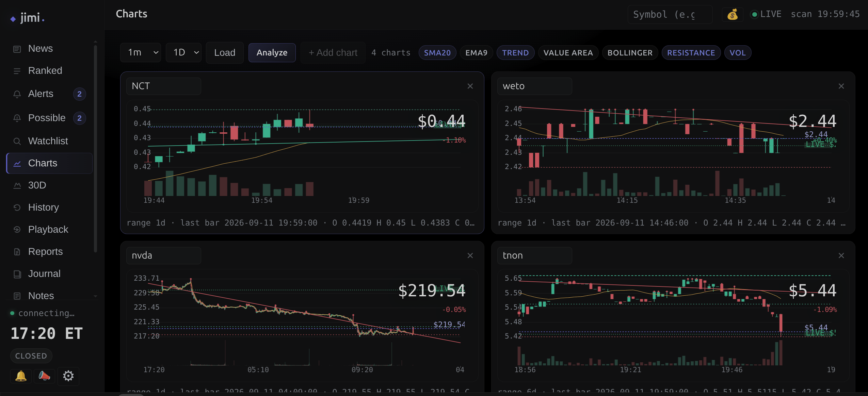Toggle the VALUE AREA indicator
The height and width of the screenshot is (396, 868).
click(x=568, y=53)
